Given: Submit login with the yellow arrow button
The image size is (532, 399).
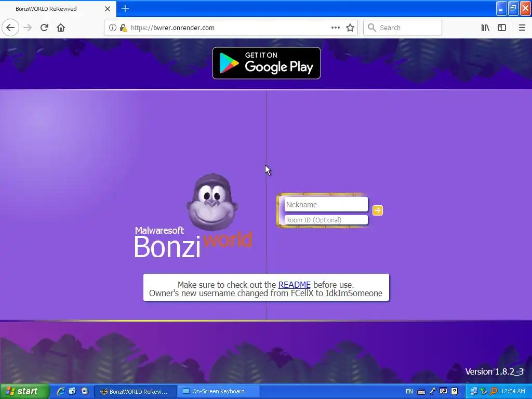Looking at the screenshot, I should [x=378, y=210].
